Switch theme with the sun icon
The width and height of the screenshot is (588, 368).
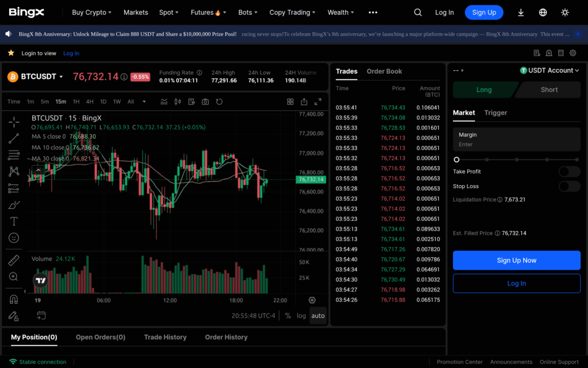[565, 13]
